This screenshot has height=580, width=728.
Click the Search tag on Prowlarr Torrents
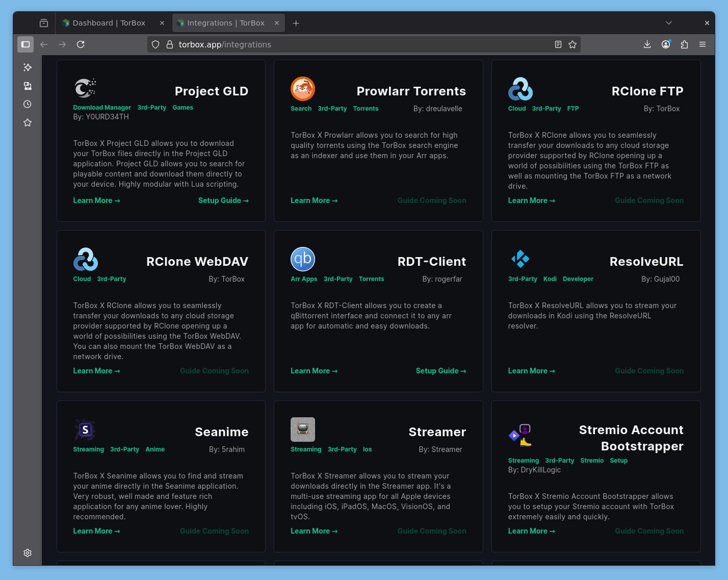pyautogui.click(x=301, y=109)
